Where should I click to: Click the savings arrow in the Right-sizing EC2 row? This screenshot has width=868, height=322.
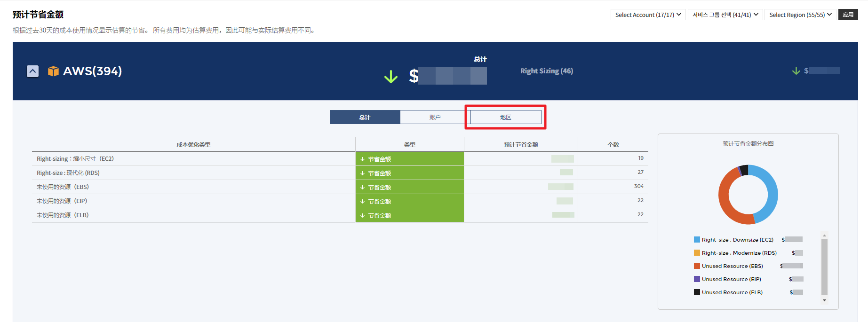pyautogui.click(x=363, y=159)
